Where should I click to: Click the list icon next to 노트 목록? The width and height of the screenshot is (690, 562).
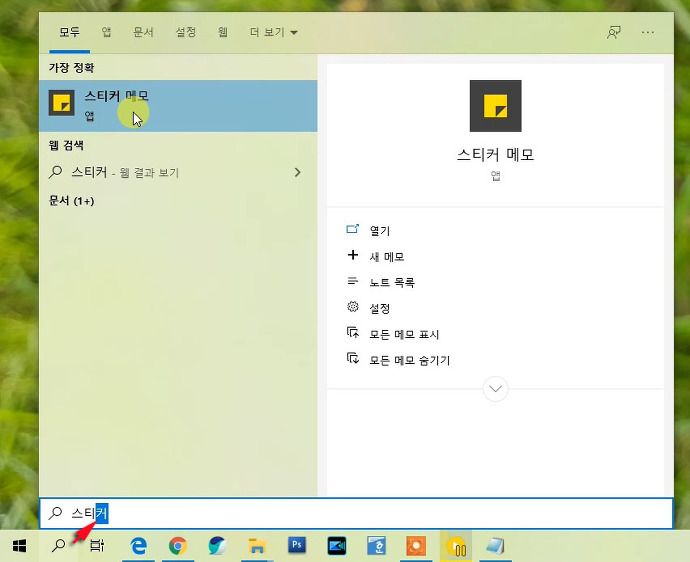pos(352,281)
